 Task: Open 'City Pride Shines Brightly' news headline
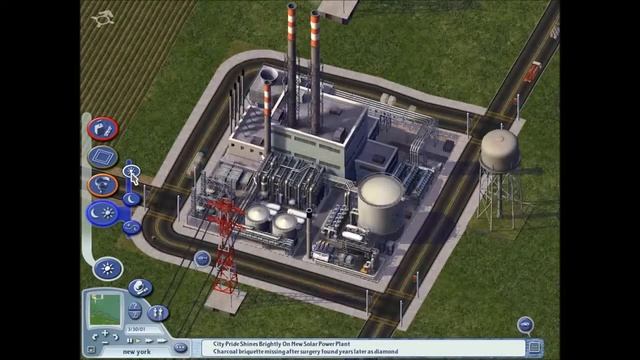(x=282, y=344)
